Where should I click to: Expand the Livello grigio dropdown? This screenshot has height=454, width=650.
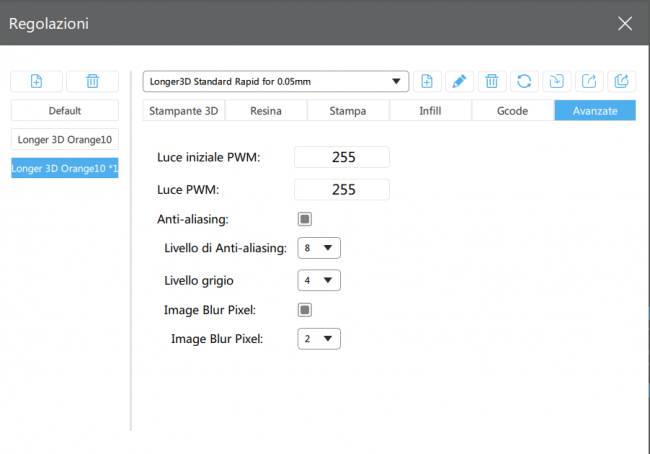click(319, 280)
